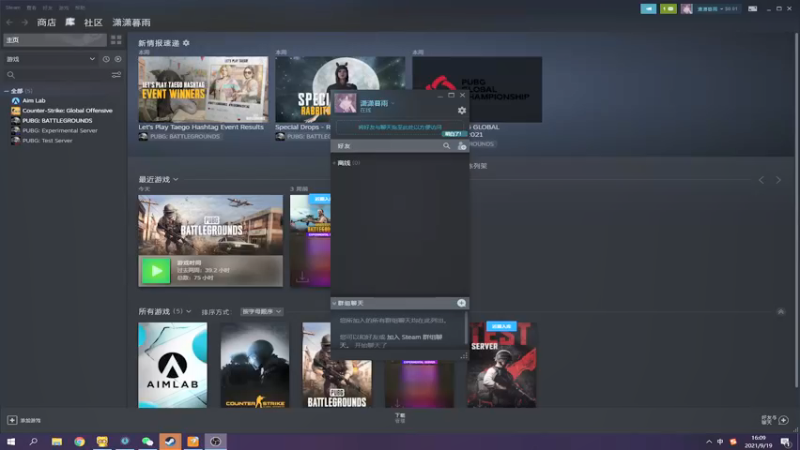Open the 新情报速递 settings gear
Viewport: 800px width, 450px height.
coord(186,43)
